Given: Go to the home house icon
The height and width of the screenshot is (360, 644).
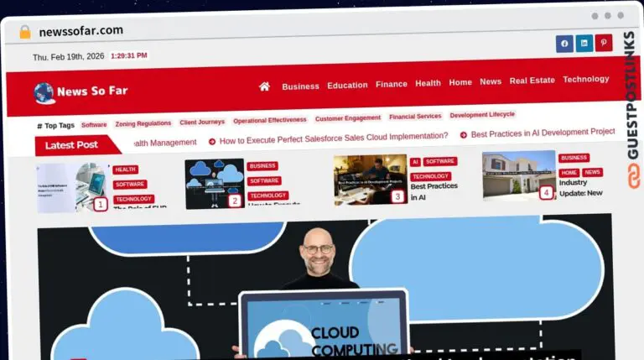Looking at the screenshot, I should (x=264, y=86).
